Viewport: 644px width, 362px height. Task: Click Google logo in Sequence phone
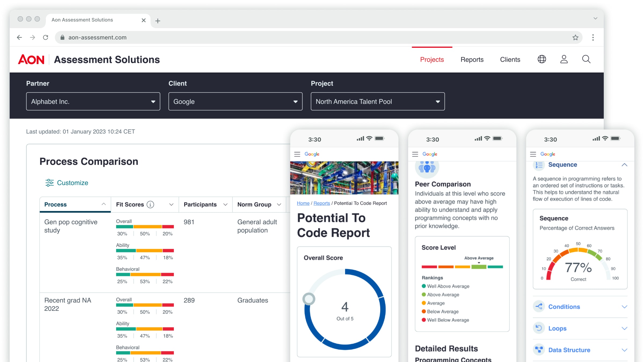click(x=548, y=154)
